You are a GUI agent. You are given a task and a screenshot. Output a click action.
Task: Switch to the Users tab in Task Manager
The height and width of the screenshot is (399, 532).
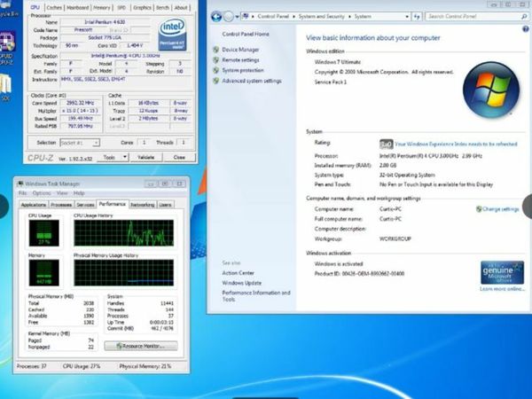165,205
